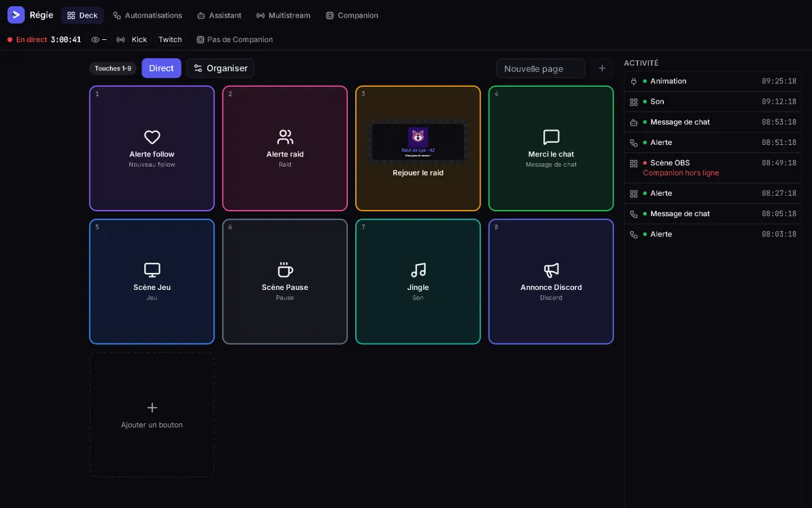Trigger the Jingle deck button
This screenshot has height=508, width=812.
pyautogui.click(x=418, y=282)
